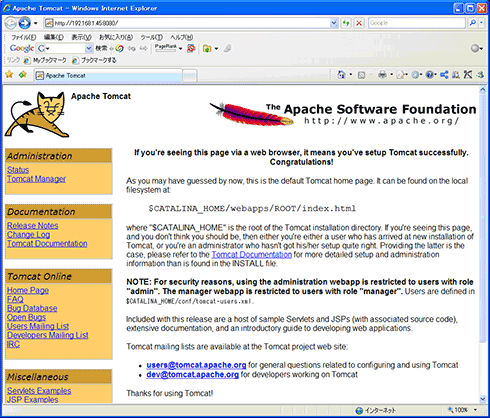Open the Home Page link under Tomcat Online
Image resolution: width=490 pixels, height=418 pixels.
coord(28,290)
